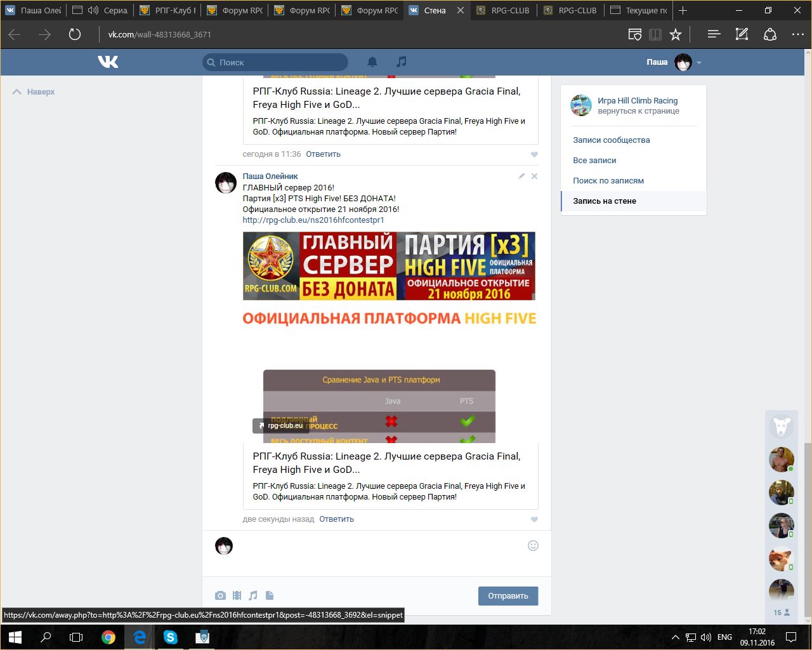This screenshot has width=812, height=650.
Task: Attach a video using film icon
Action: point(237,595)
